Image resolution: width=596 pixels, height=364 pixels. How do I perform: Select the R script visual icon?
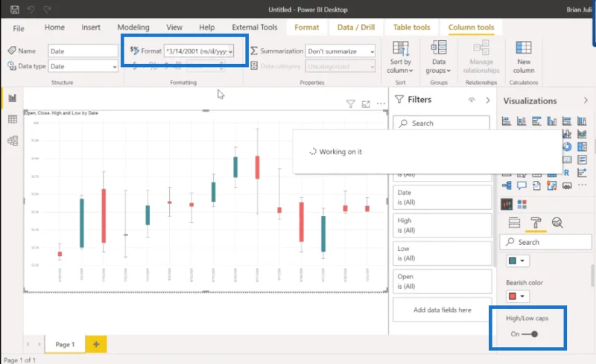[567, 173]
